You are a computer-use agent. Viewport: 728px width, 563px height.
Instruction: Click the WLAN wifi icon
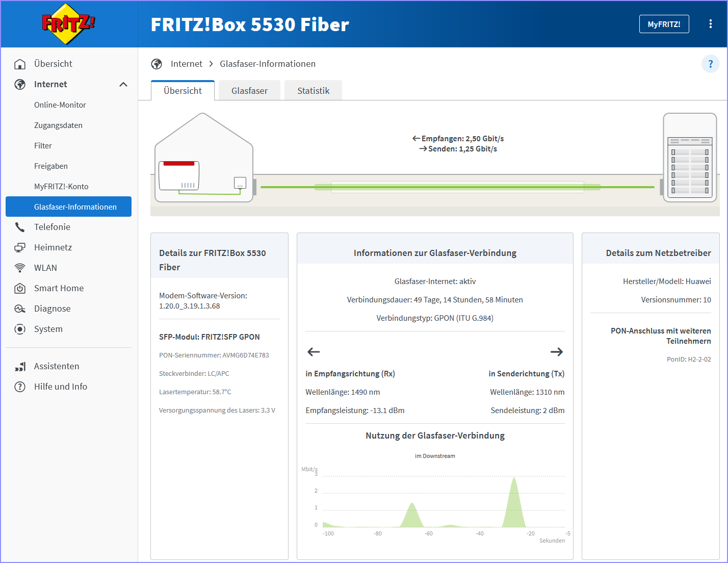pyautogui.click(x=20, y=268)
